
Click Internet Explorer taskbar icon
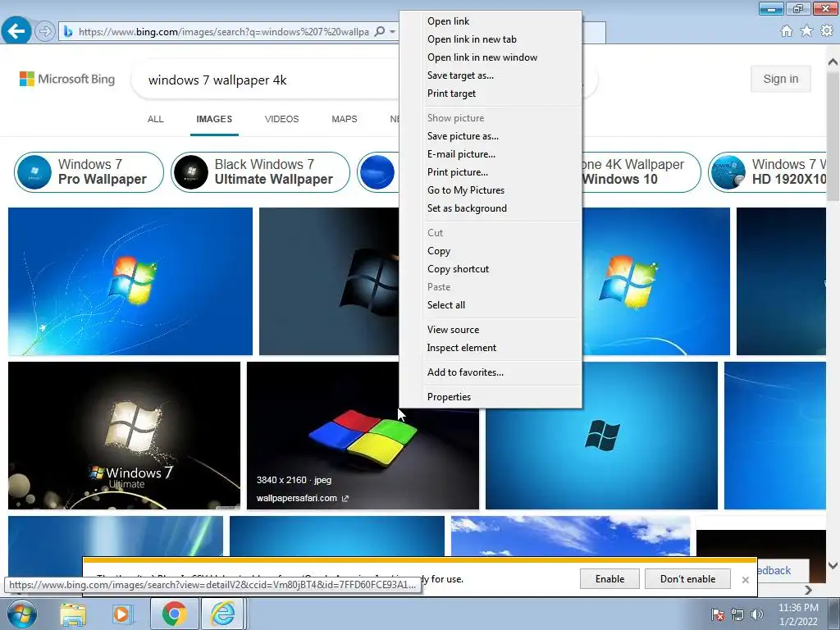pyautogui.click(x=223, y=614)
